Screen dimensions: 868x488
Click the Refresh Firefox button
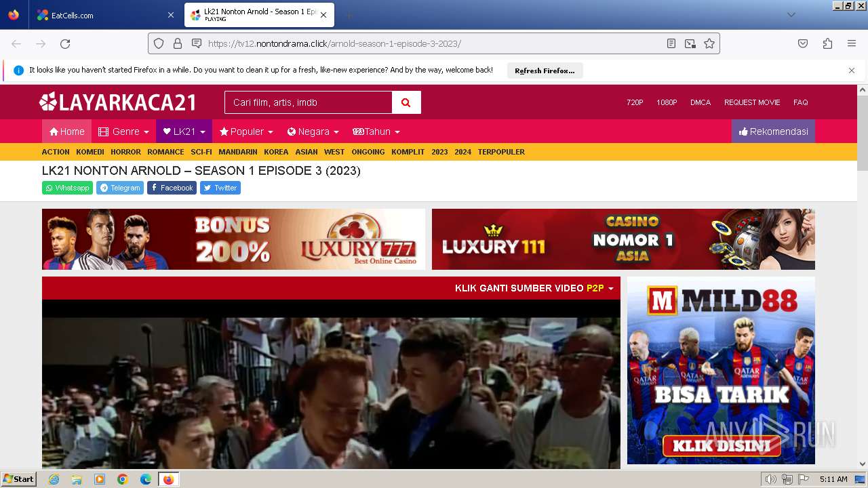545,70
